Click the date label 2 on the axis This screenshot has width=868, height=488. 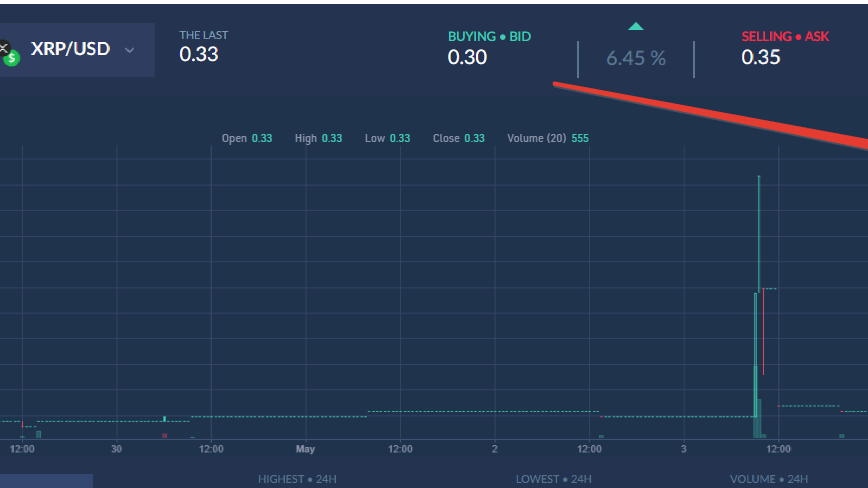494,449
